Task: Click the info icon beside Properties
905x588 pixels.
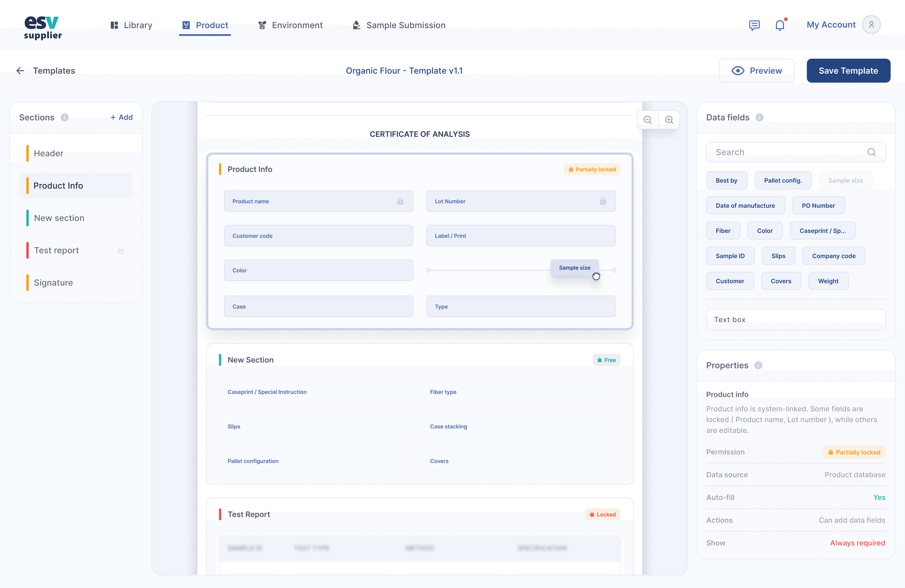Action: coord(758,365)
